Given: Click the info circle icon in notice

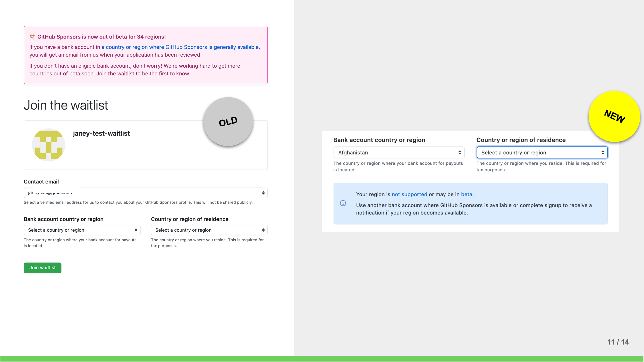Looking at the screenshot, I should [x=343, y=203].
